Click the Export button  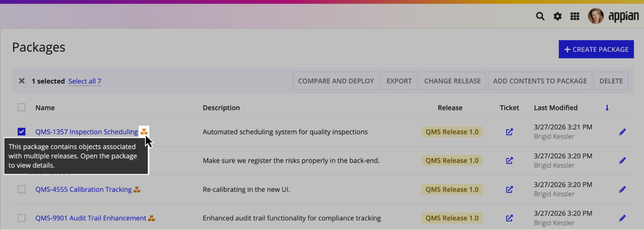tap(399, 81)
